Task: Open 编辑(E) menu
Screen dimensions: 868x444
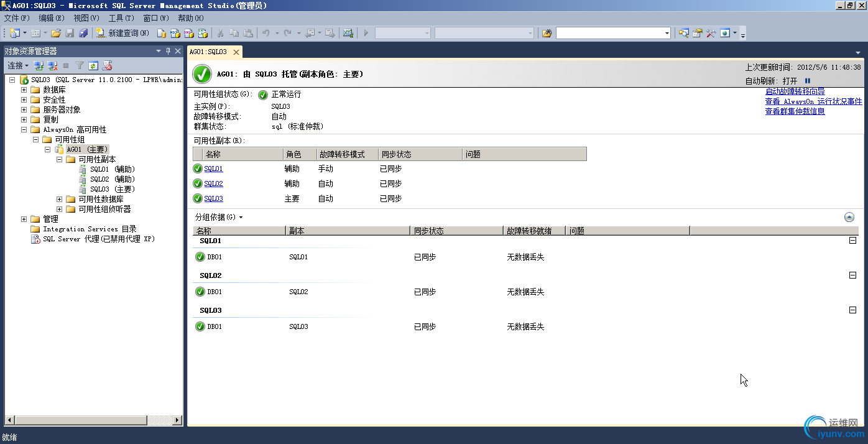Action: coord(52,18)
